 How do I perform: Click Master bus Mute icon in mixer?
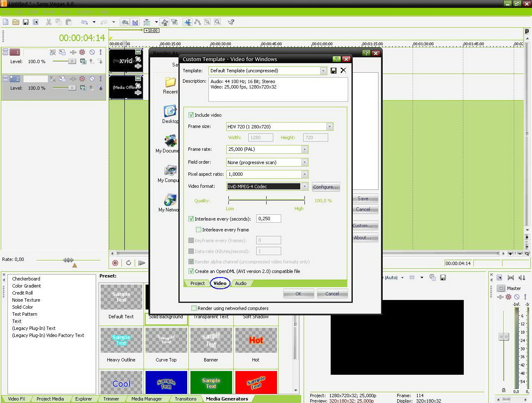[x=517, y=297]
